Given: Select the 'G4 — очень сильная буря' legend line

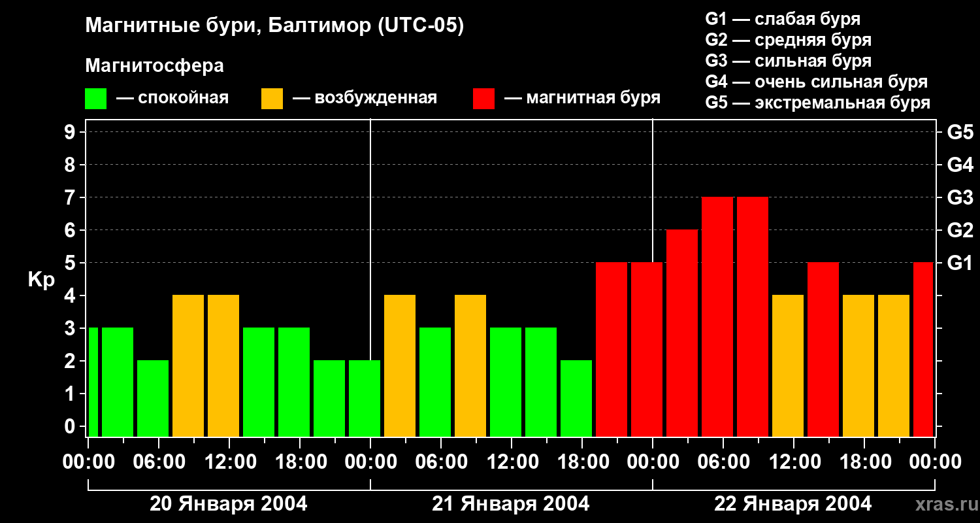Looking at the screenshot, I should (817, 82).
